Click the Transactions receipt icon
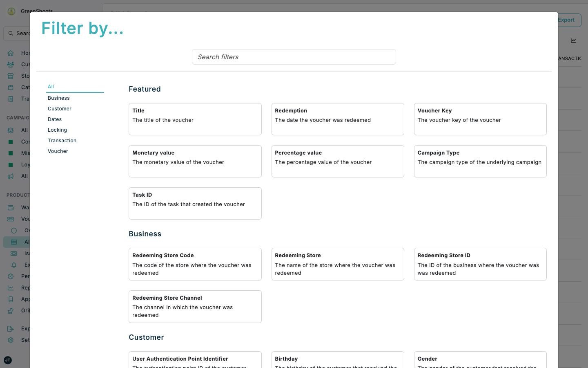 click(x=11, y=99)
